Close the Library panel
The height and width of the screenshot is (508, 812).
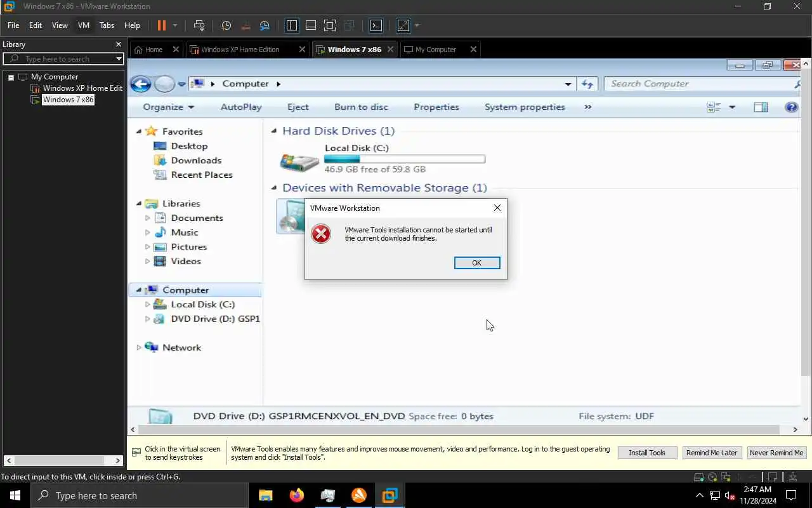118,44
